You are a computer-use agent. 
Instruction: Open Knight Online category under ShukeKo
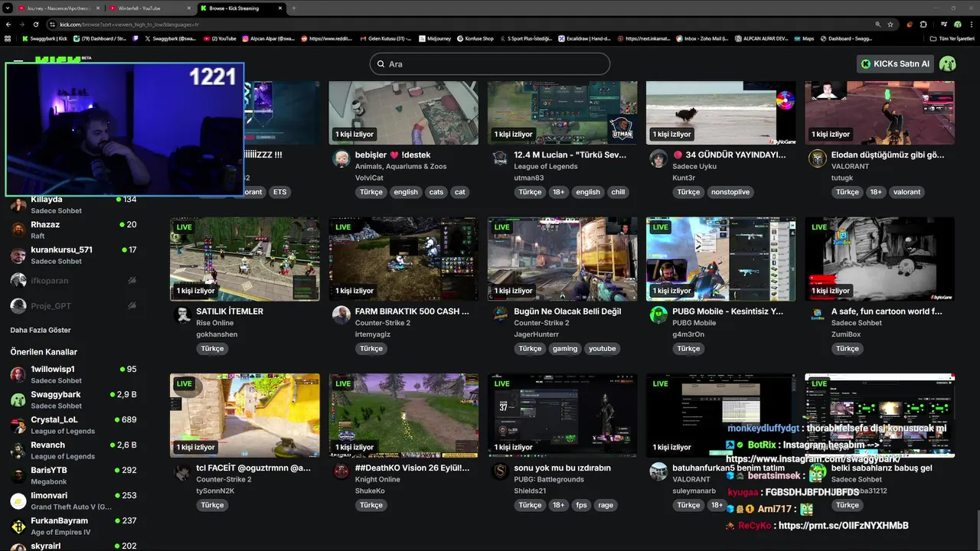[377, 480]
